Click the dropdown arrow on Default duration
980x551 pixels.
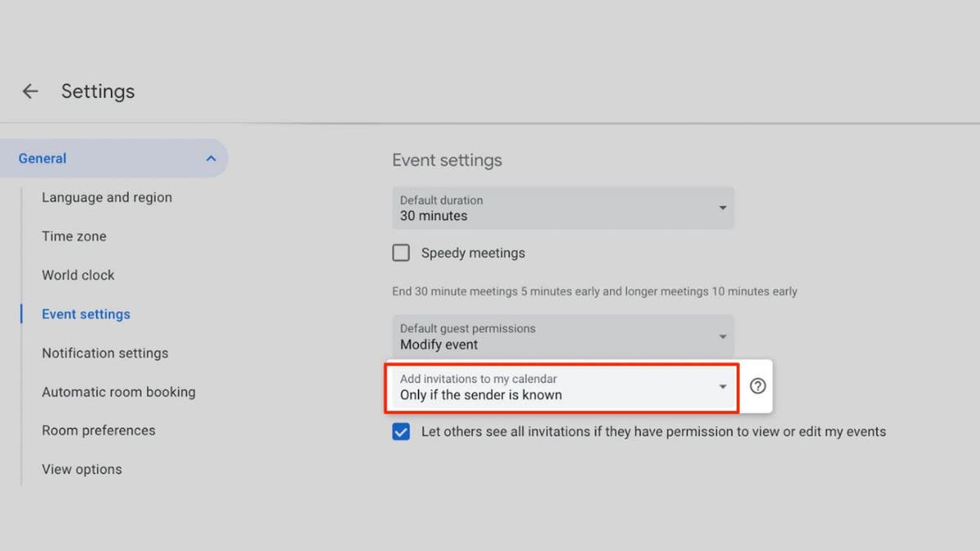tap(722, 208)
